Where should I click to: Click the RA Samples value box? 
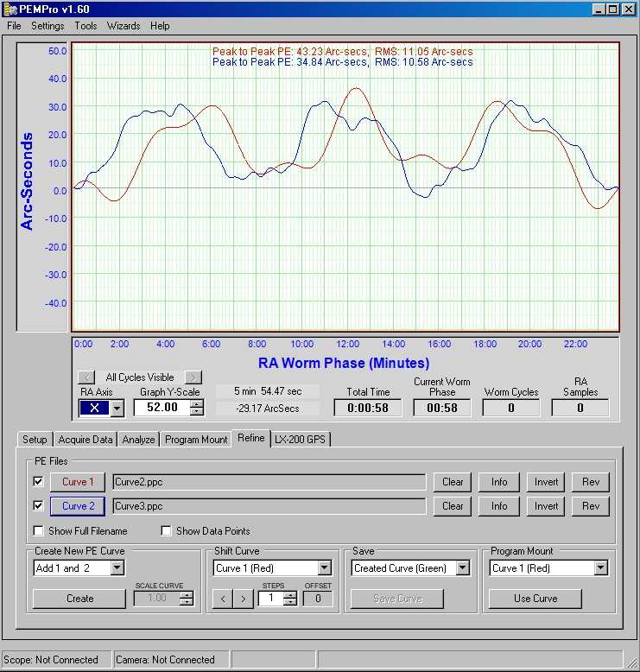pyautogui.click(x=580, y=408)
